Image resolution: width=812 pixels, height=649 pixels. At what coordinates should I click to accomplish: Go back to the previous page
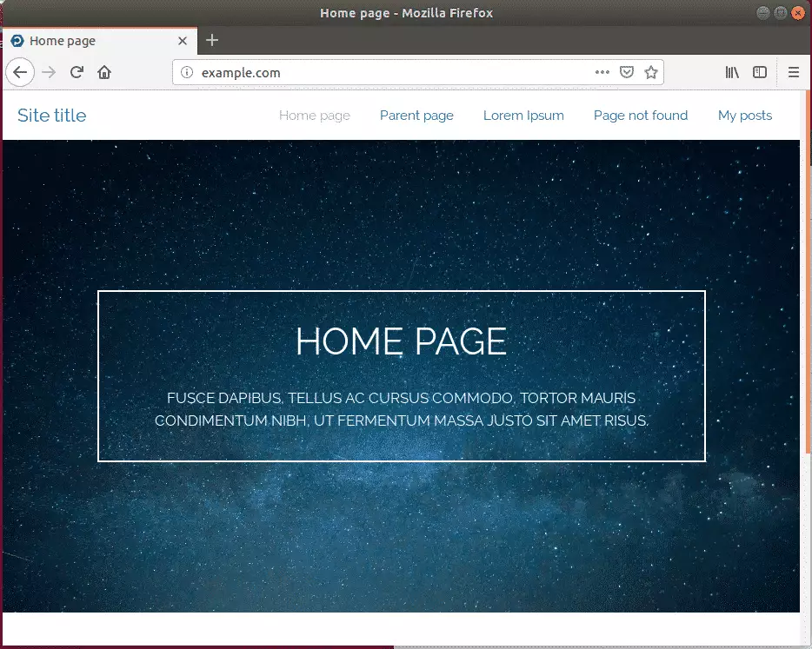(20, 72)
